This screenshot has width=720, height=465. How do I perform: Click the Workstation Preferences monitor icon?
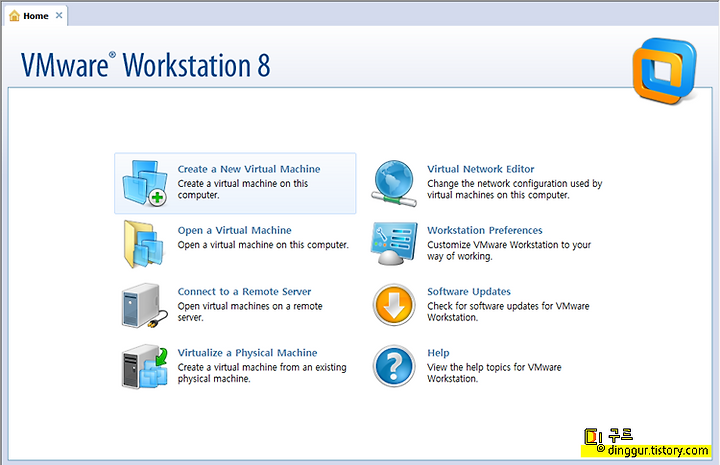click(394, 244)
